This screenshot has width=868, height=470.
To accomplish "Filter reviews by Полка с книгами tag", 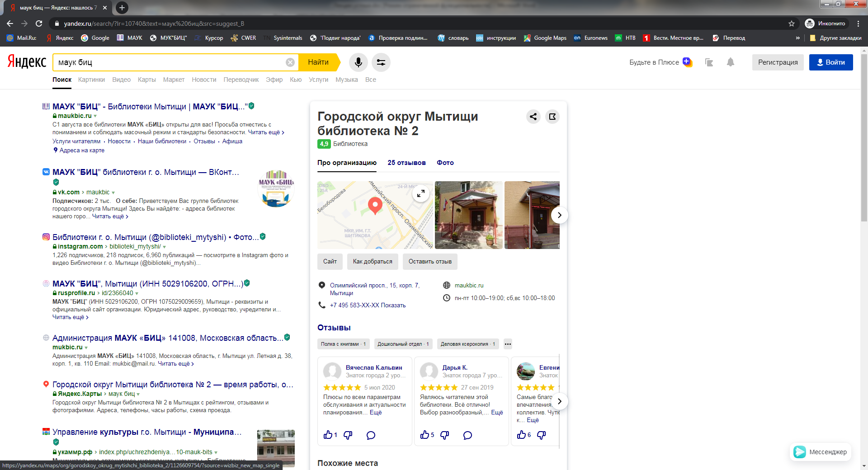I will 343,344.
